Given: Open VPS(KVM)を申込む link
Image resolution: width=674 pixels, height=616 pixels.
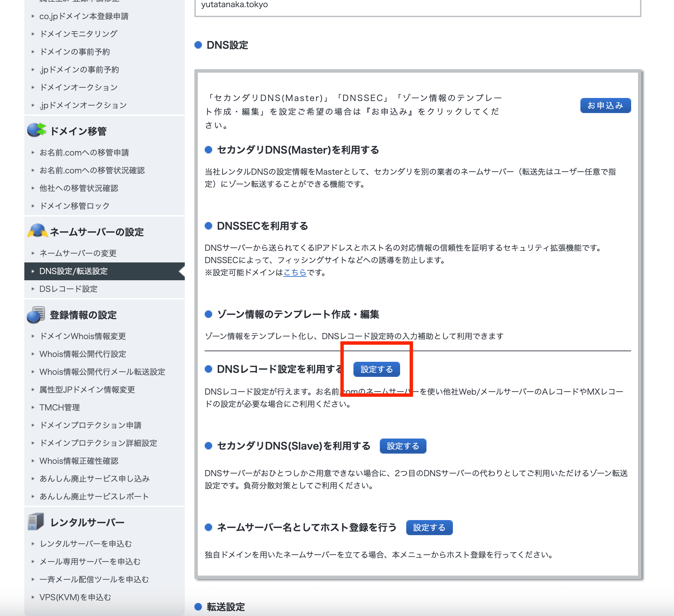Looking at the screenshot, I should click(75, 597).
